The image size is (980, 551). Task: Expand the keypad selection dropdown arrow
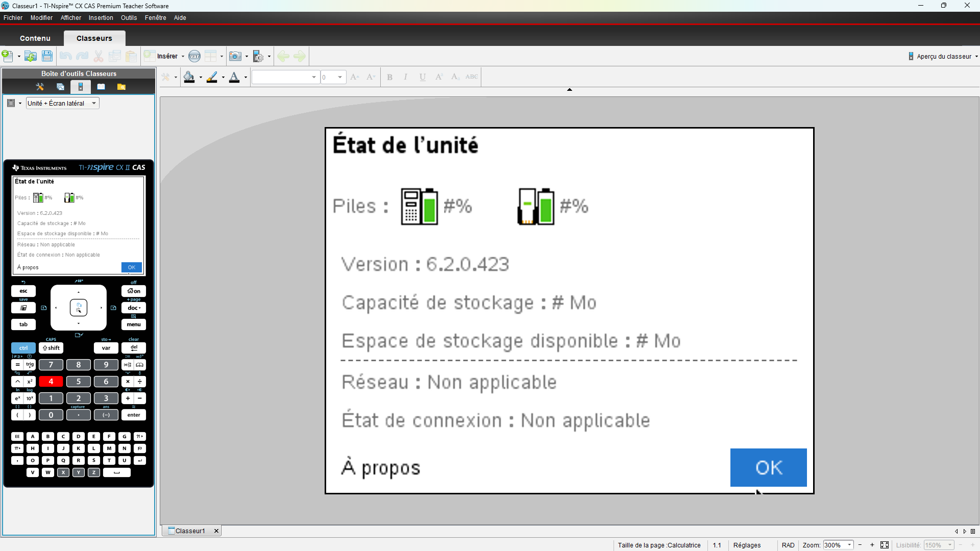click(x=20, y=104)
